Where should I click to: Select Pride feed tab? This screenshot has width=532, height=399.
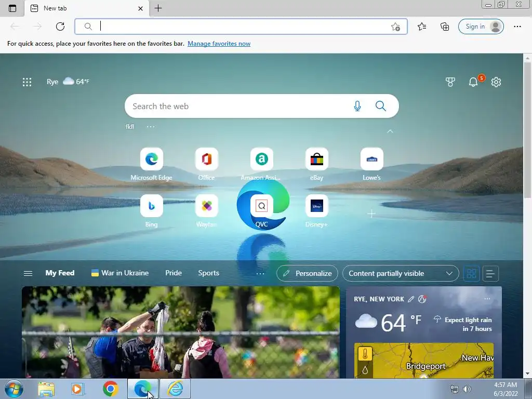click(x=174, y=273)
